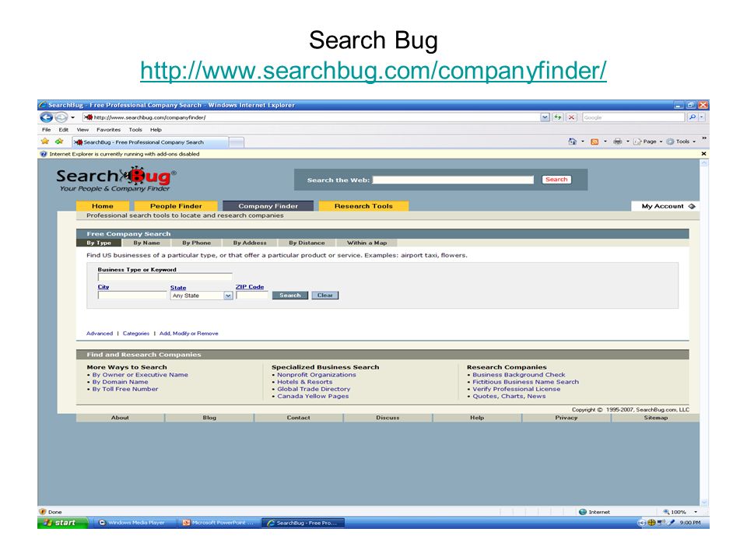Click the Search the Web text field
Viewport: 747px width, 560px height.
(453, 180)
